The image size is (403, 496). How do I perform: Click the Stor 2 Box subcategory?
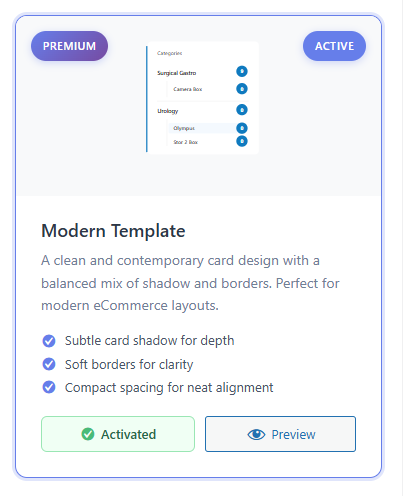(x=185, y=142)
